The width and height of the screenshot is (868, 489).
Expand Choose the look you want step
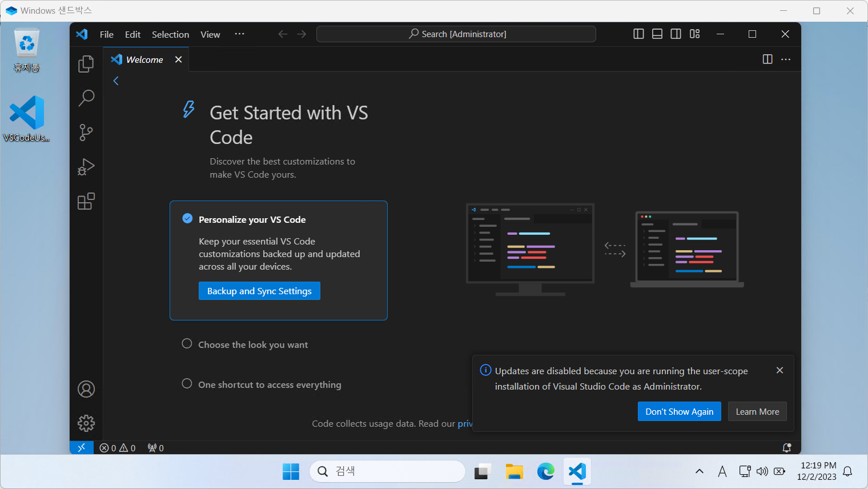[253, 344]
